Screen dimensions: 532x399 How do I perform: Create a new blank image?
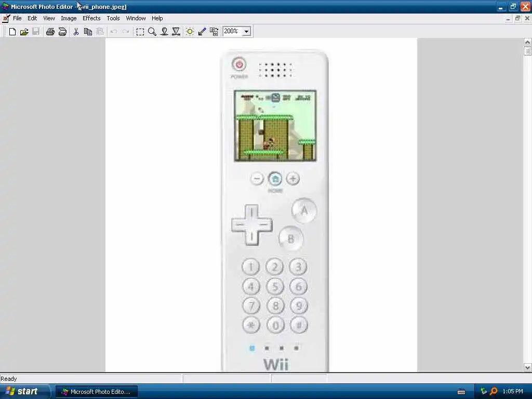12,32
